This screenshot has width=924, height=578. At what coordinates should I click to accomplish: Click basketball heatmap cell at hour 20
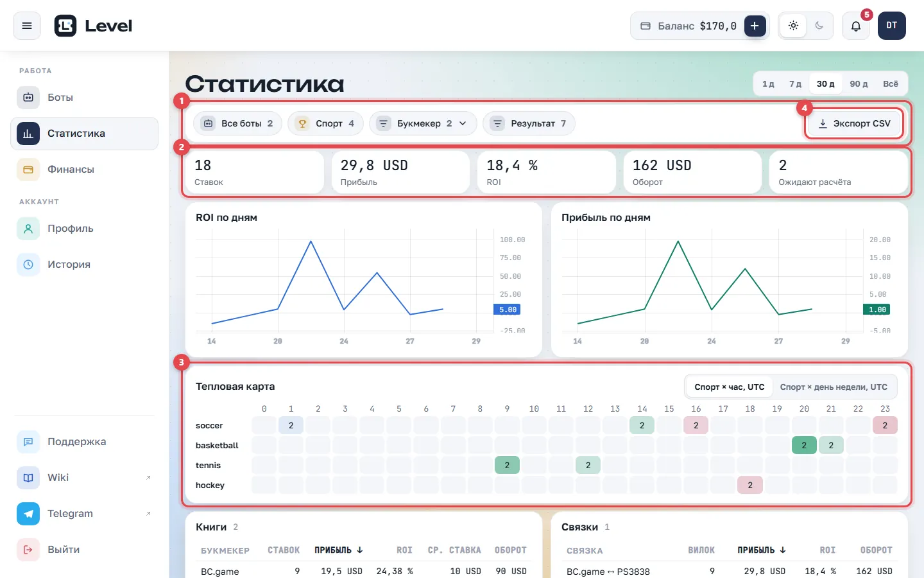coord(804,445)
